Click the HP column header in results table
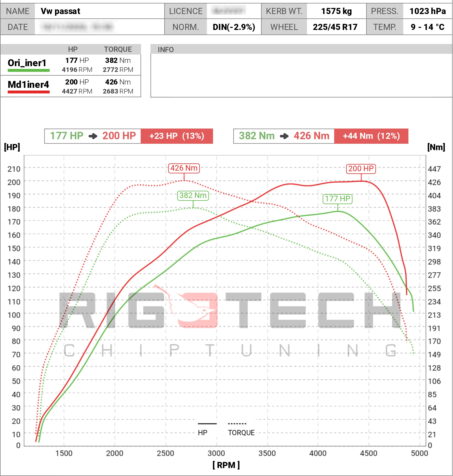This screenshot has height=476, width=453. [x=73, y=49]
